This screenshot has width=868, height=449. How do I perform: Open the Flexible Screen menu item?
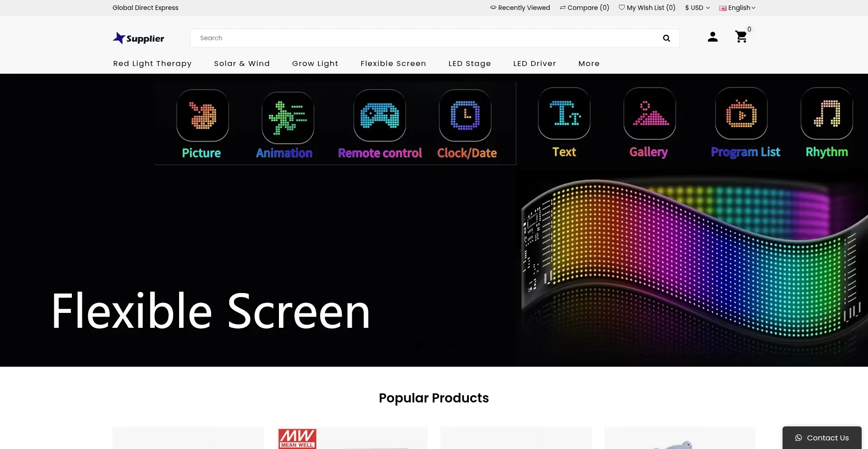click(393, 64)
